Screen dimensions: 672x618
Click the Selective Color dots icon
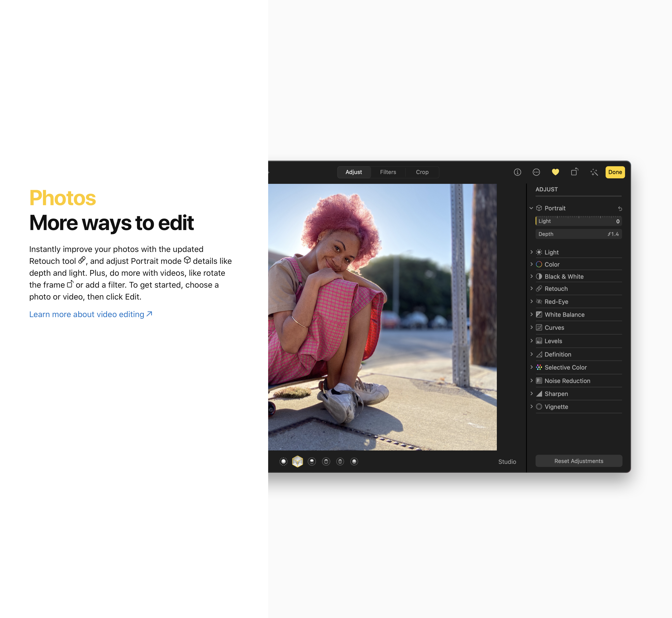[539, 367]
